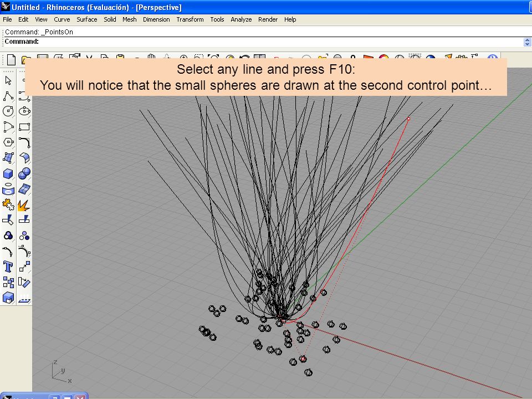Screen dimensions: 532x399
Task: Open the Curve menu
Action: pyautogui.click(x=62, y=19)
